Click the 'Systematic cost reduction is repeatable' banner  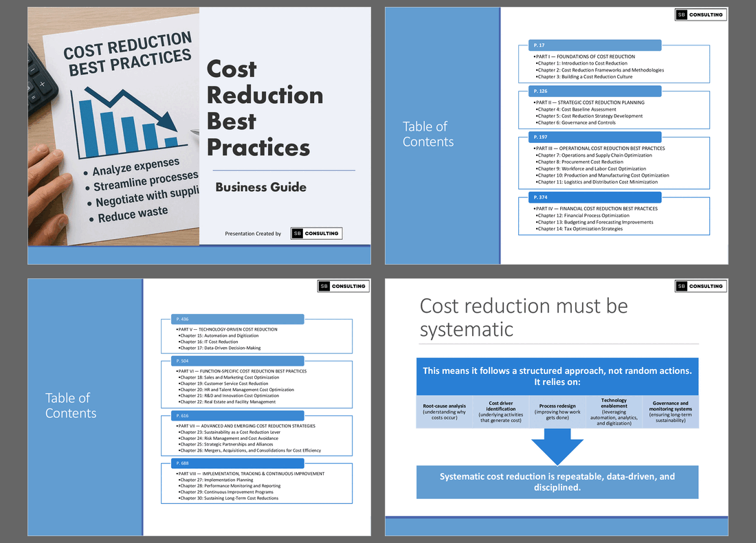coord(557,483)
